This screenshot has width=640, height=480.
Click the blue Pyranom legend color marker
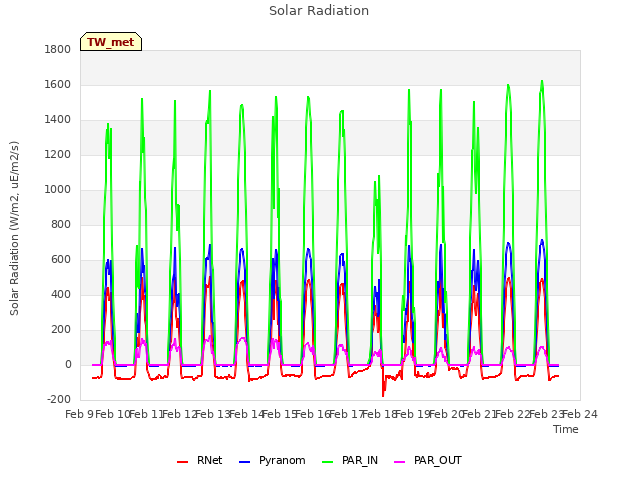[x=244, y=462]
